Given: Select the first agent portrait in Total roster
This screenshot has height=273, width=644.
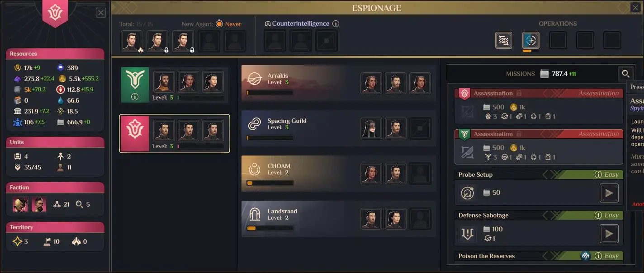Looking at the screenshot, I should coord(132,41).
